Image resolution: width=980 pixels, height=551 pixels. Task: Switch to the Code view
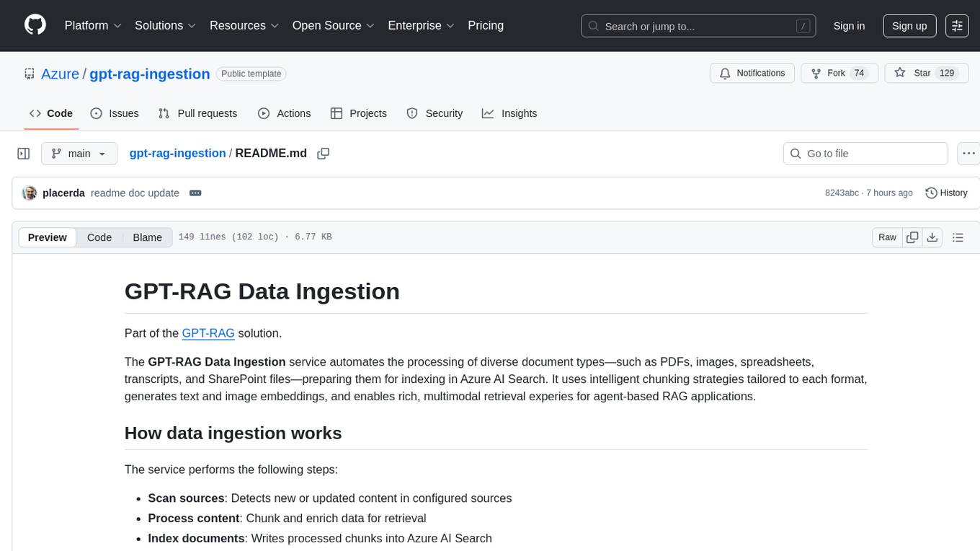click(99, 237)
